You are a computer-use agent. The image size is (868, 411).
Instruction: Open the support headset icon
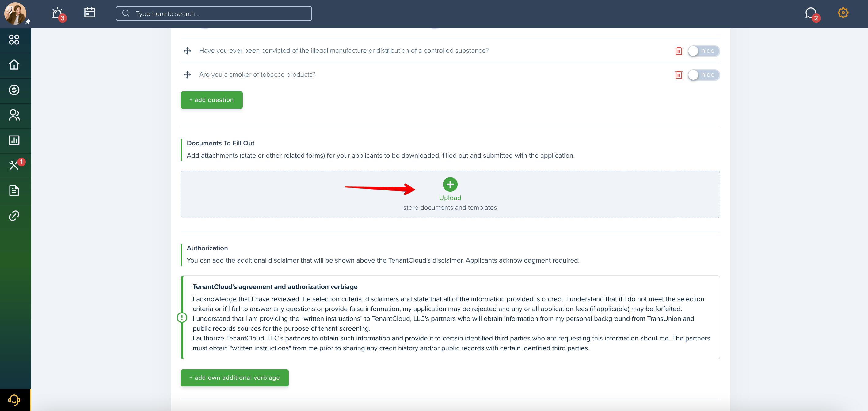click(x=14, y=400)
